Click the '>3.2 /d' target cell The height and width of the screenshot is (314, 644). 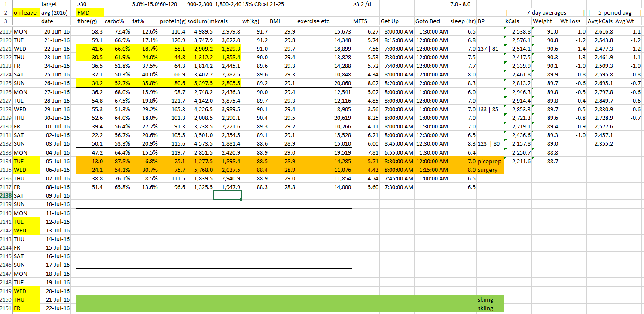pyautogui.click(x=366, y=4)
